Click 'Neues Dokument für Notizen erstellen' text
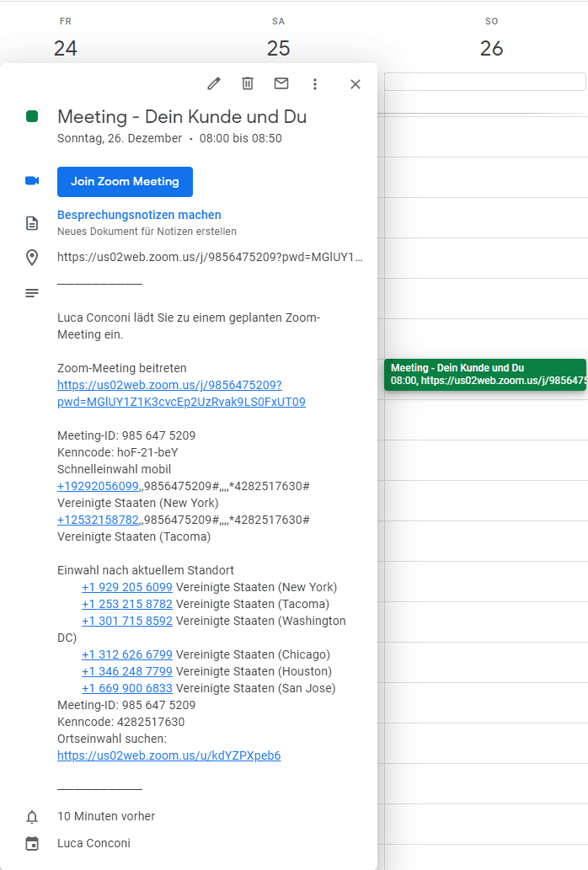This screenshot has width=588, height=870. pyautogui.click(x=147, y=232)
